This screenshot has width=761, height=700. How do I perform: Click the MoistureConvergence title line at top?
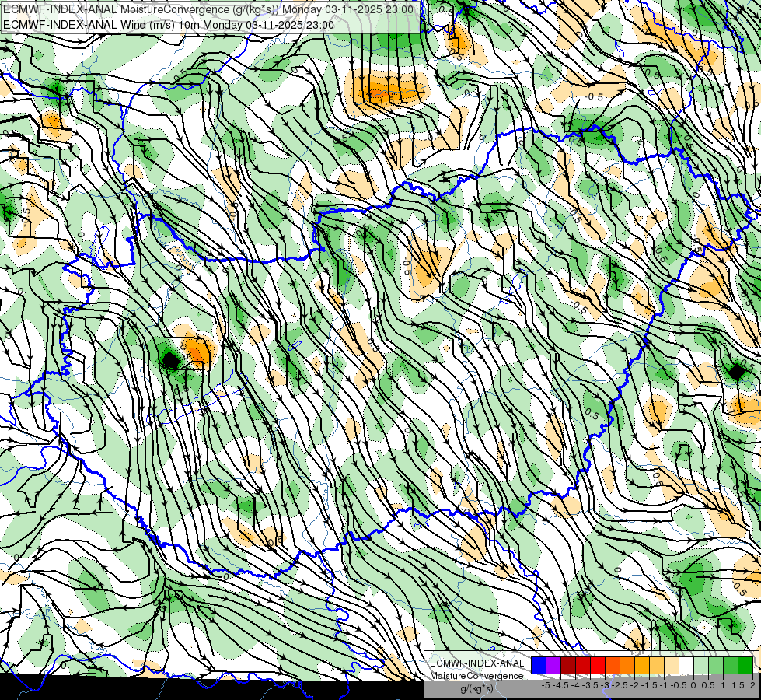click(x=208, y=9)
